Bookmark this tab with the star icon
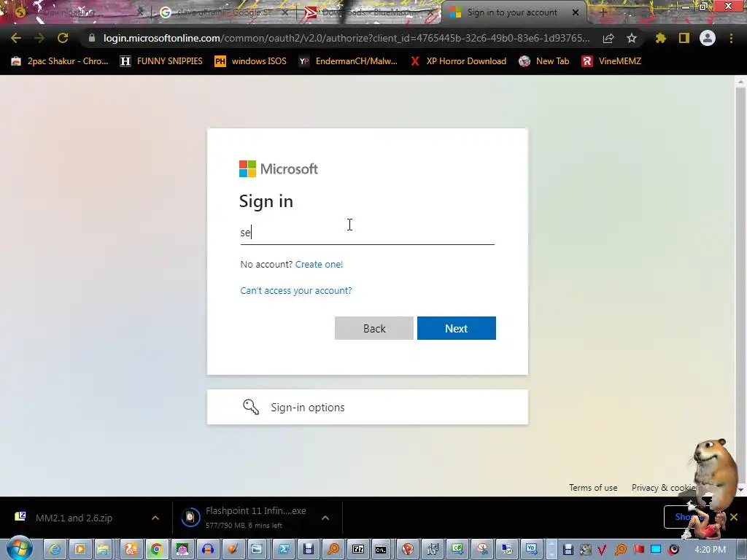The image size is (747, 560). click(632, 38)
